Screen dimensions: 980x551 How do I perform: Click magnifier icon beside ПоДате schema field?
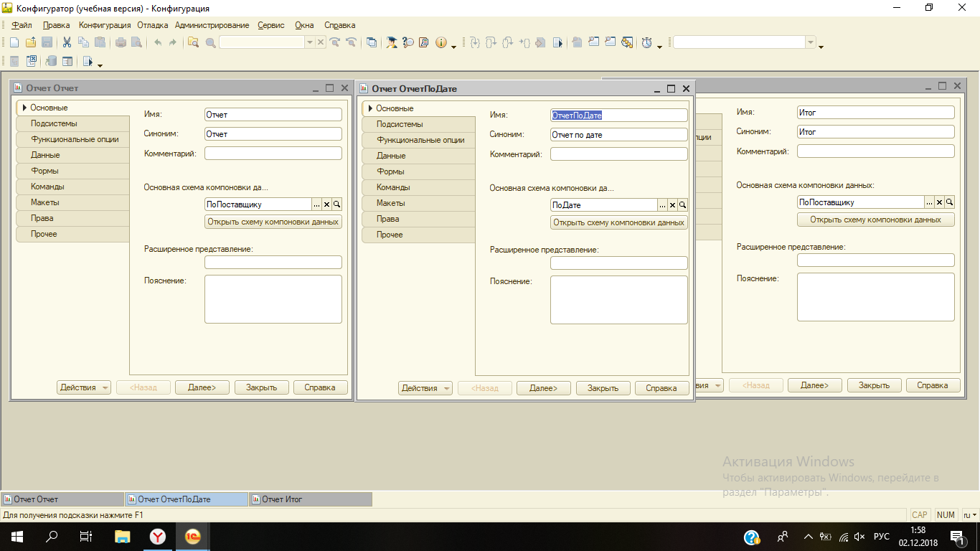[682, 205]
